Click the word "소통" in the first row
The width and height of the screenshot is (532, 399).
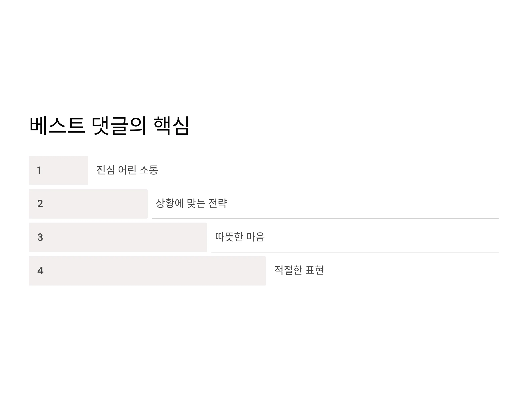(x=149, y=170)
